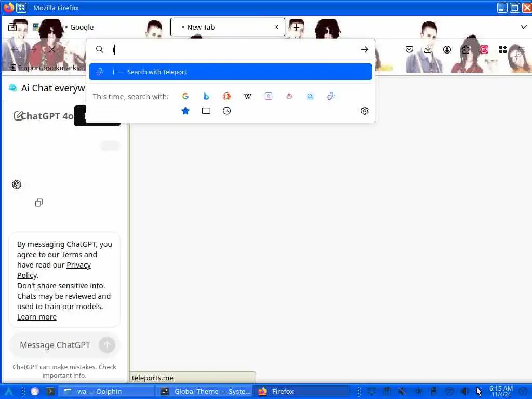Search in Bookmarks via the star icon
The height and width of the screenshot is (399, 532).
click(185, 111)
